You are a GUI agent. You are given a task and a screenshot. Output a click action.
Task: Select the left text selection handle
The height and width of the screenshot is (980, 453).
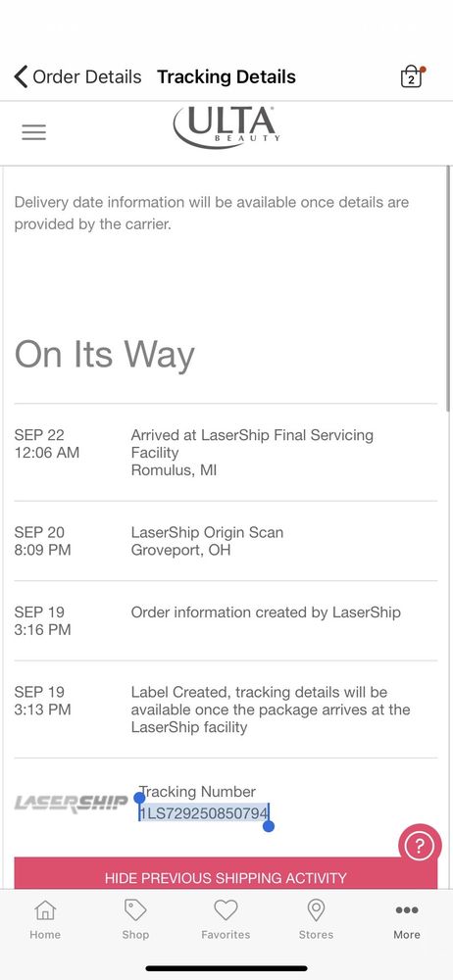[139, 798]
